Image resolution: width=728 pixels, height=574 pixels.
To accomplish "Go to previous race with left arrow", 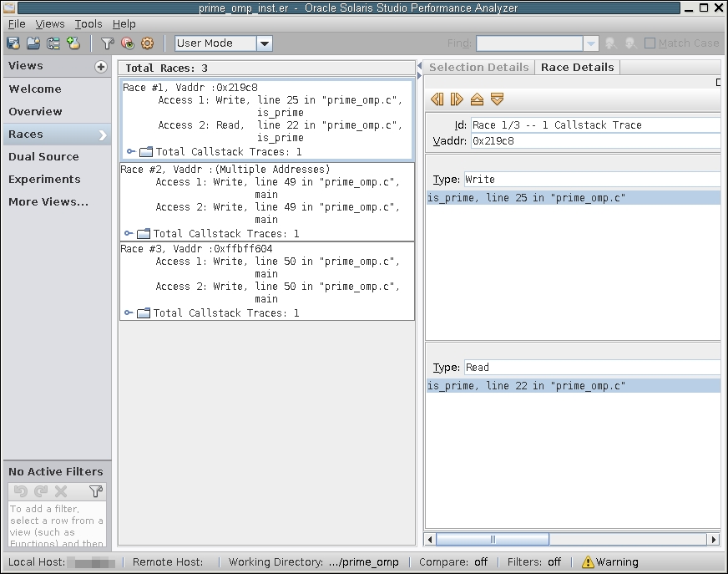I will click(x=437, y=99).
